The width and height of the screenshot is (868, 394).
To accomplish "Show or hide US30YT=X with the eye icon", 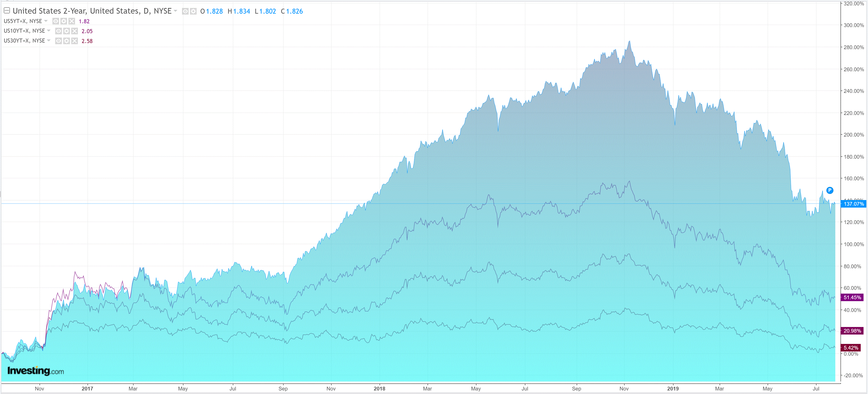I will [x=58, y=41].
